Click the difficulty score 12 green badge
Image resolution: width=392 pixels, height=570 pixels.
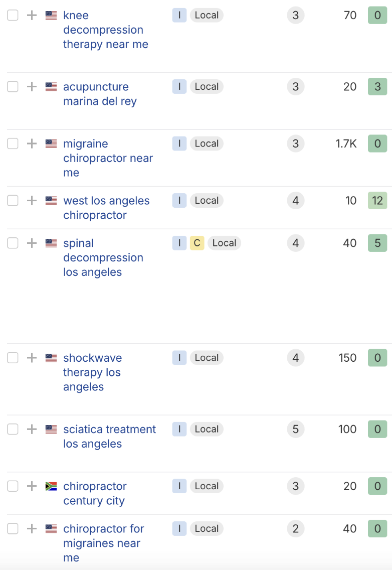pos(377,201)
